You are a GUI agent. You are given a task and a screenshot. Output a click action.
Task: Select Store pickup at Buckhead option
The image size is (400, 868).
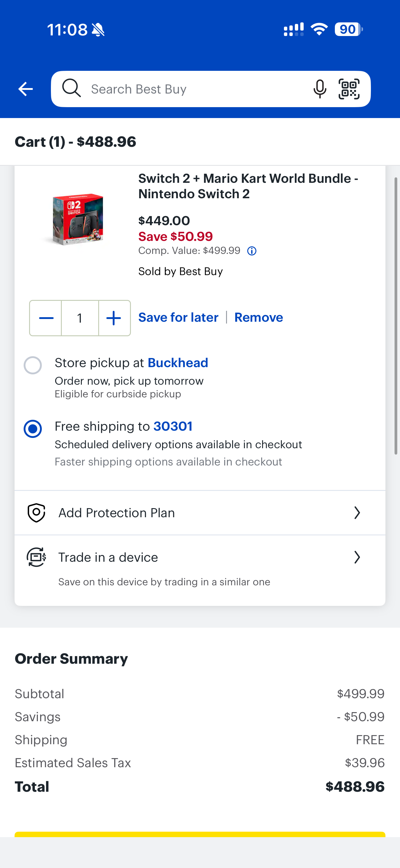33,365
